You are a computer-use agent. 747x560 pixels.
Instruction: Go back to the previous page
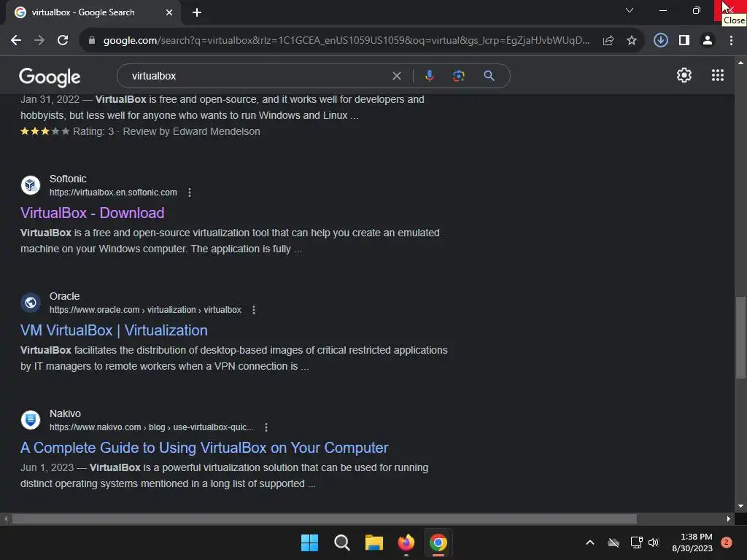tap(16, 41)
